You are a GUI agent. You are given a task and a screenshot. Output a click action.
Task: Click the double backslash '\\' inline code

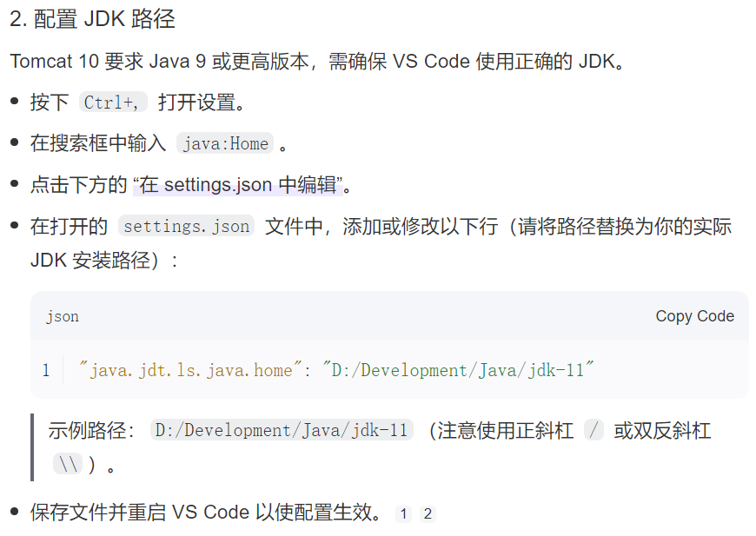coord(68,464)
